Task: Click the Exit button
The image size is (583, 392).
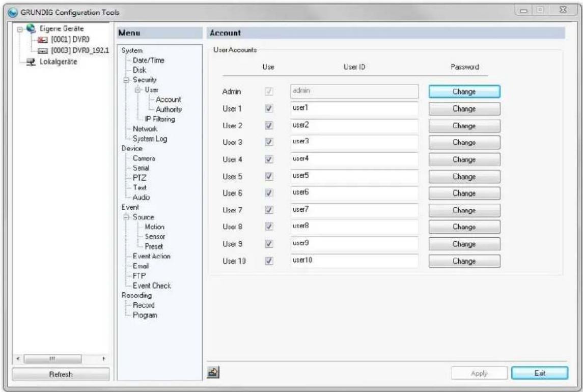Action: pyautogui.click(x=540, y=373)
